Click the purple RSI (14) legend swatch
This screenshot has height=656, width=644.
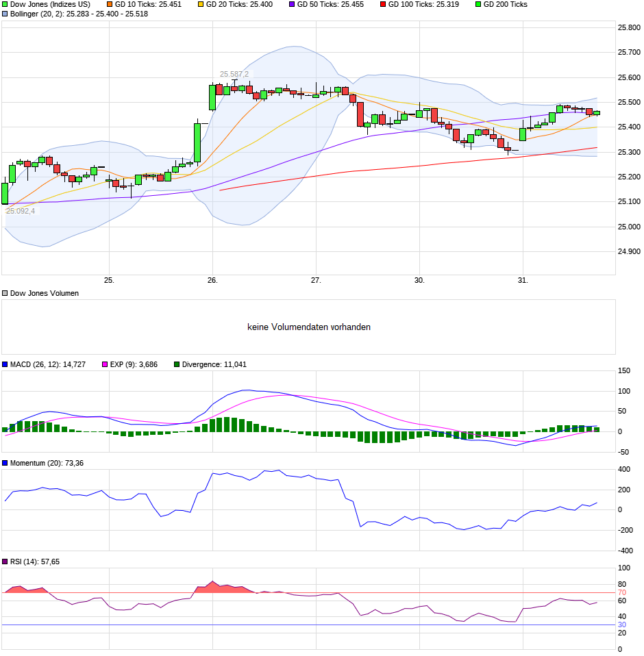pos(5,562)
